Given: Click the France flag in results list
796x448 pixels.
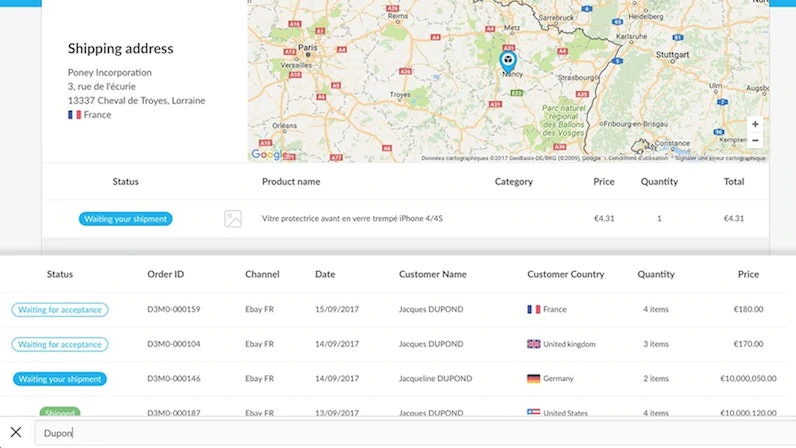Looking at the screenshot, I should point(534,310).
